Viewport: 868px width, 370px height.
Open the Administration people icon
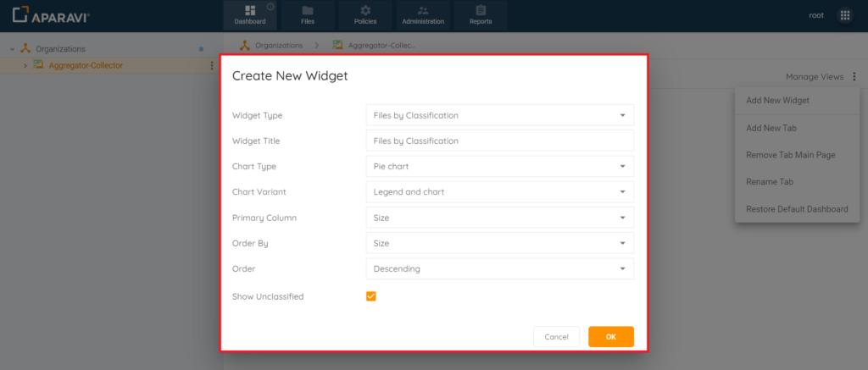(423, 11)
